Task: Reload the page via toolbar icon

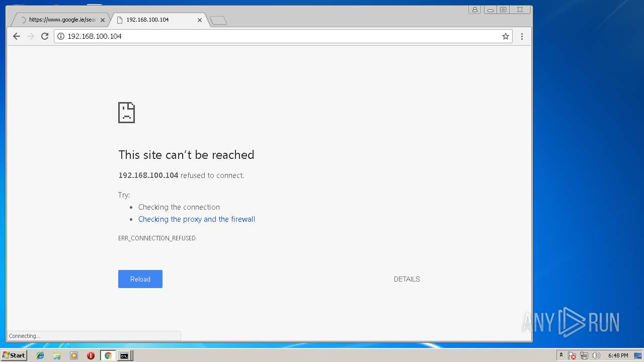Action: click(45, 36)
